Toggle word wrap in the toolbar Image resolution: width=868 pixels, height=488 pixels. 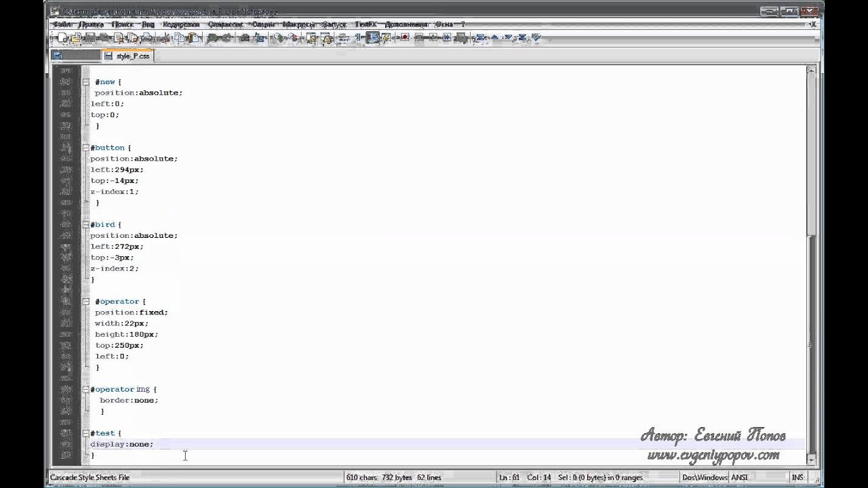click(342, 38)
